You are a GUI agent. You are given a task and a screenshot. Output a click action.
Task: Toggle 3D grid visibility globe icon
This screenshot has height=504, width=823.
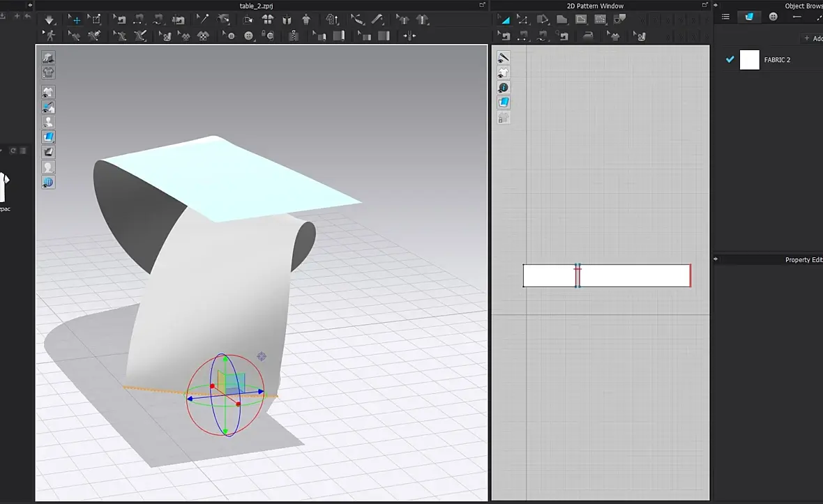(x=48, y=183)
